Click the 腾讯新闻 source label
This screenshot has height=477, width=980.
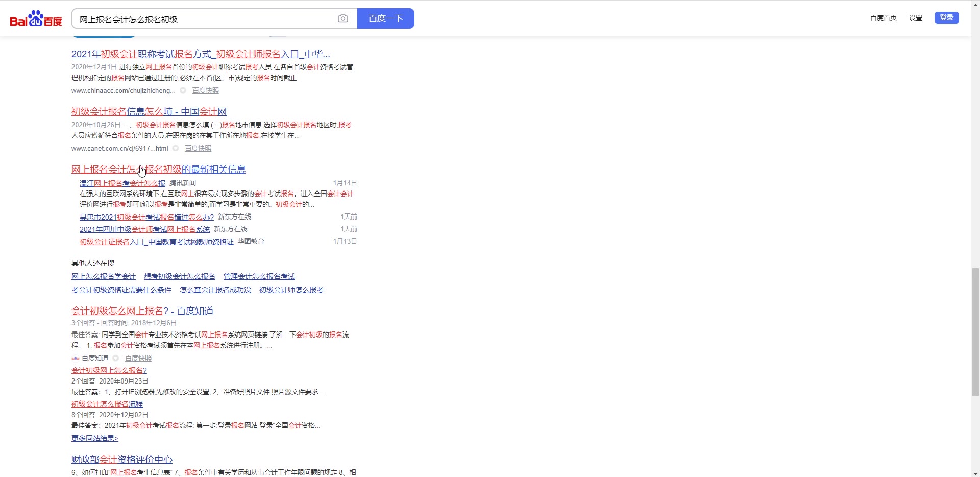pos(183,183)
